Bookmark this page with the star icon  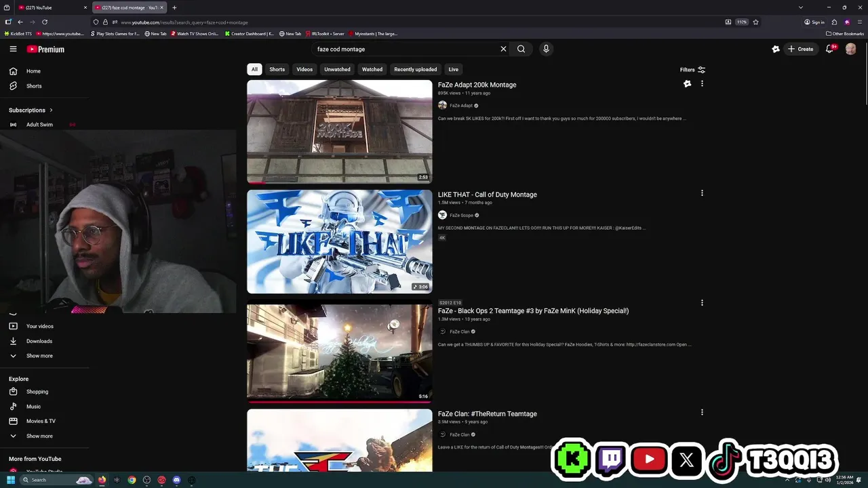755,22
